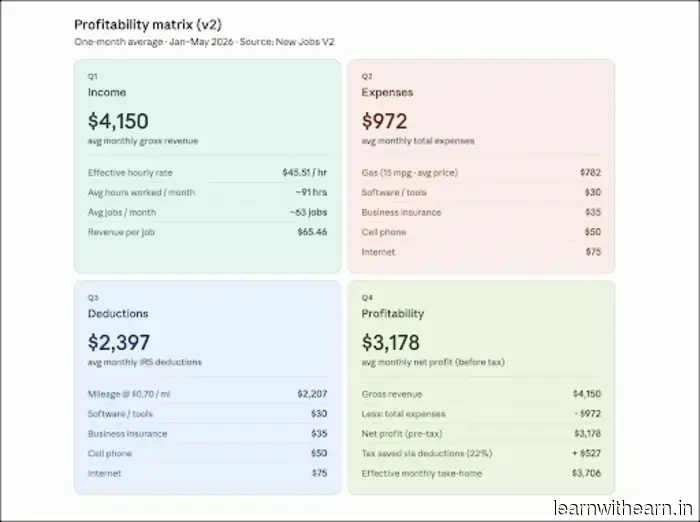Viewport: 700px width, 522px height.
Task: Click the Profitability card heading
Action: coord(393,313)
